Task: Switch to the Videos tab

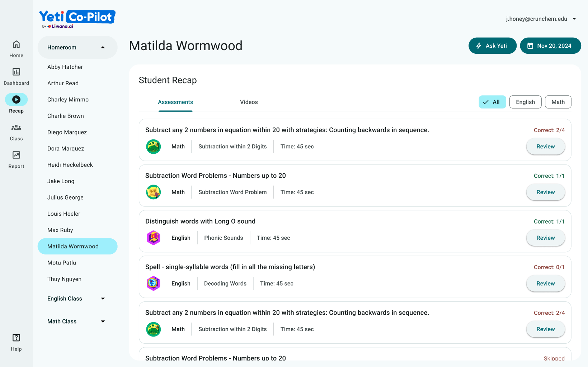Action: point(249,102)
